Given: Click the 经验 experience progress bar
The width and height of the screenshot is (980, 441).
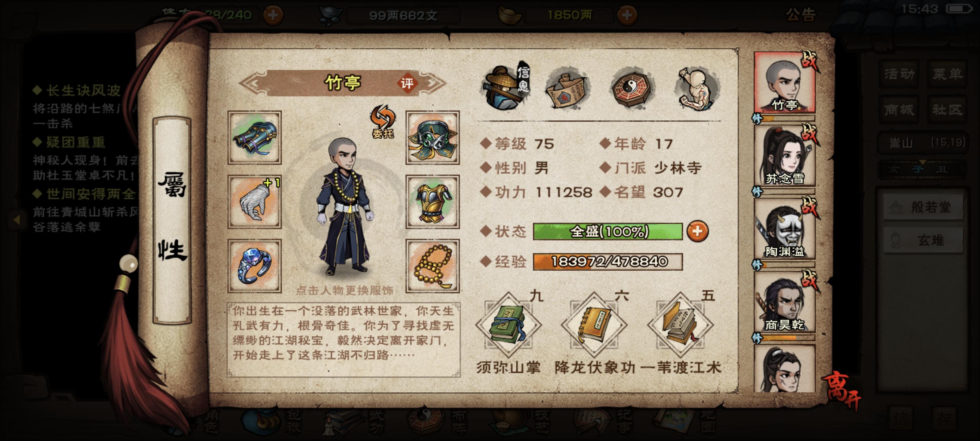Looking at the screenshot, I should click(608, 262).
